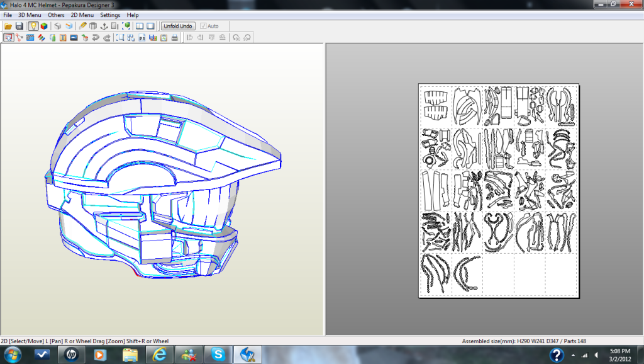Viewport: 644px width, 364px height.
Task: Launch Internet Explorer from the taskbar
Action: point(159,355)
